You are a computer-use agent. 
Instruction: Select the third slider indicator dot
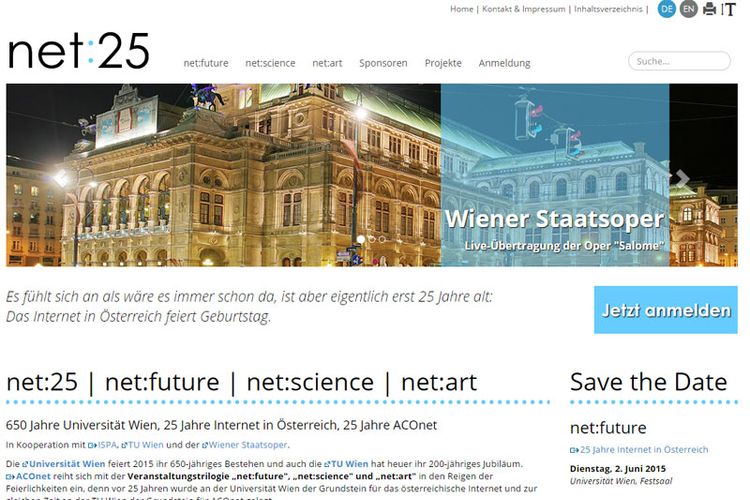coord(382,239)
